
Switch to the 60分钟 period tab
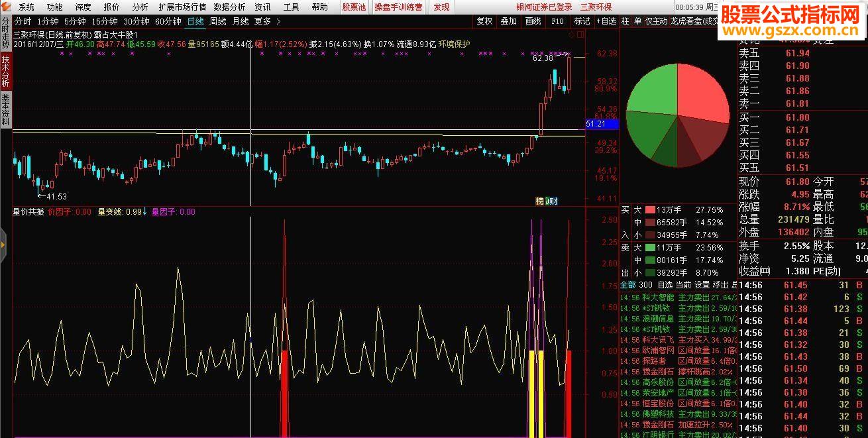pyautogui.click(x=168, y=21)
